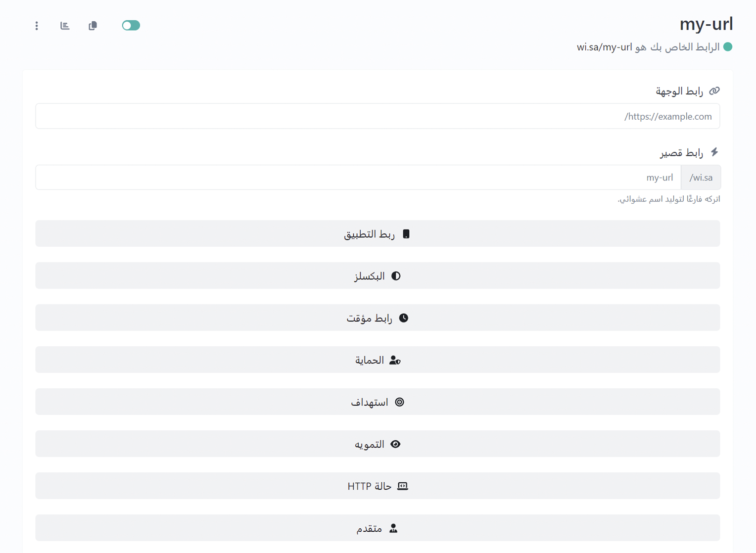Viewport: 756px width, 553px height.
Task: Expand the استهداف section
Action: pyautogui.click(x=378, y=402)
